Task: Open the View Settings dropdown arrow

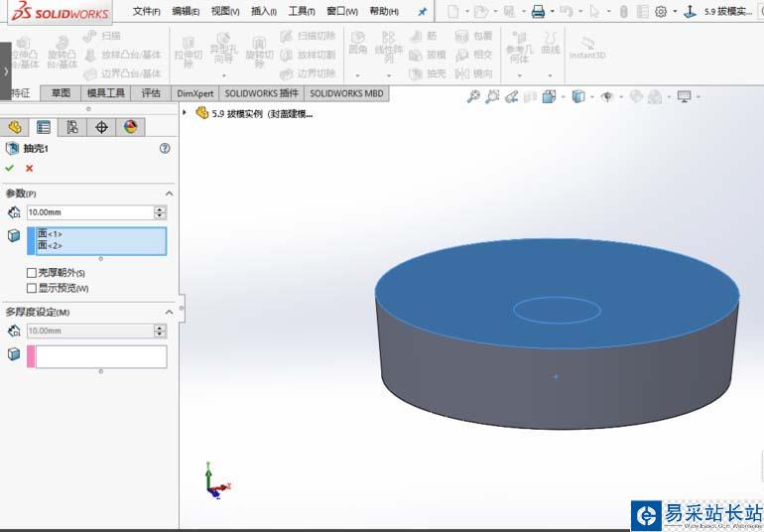Action: coord(699,96)
